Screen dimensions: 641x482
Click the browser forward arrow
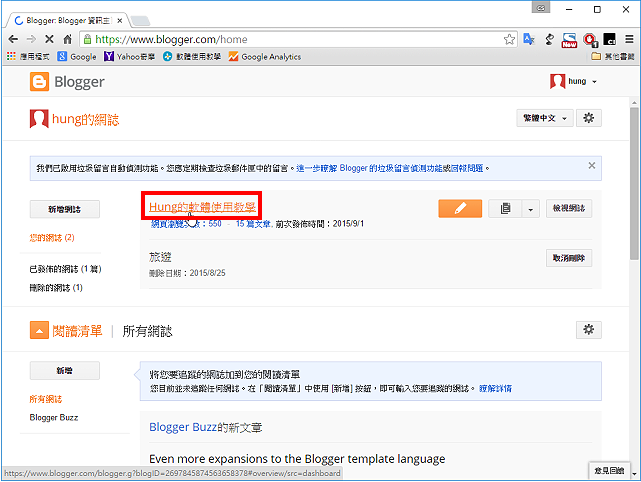pos(31,39)
